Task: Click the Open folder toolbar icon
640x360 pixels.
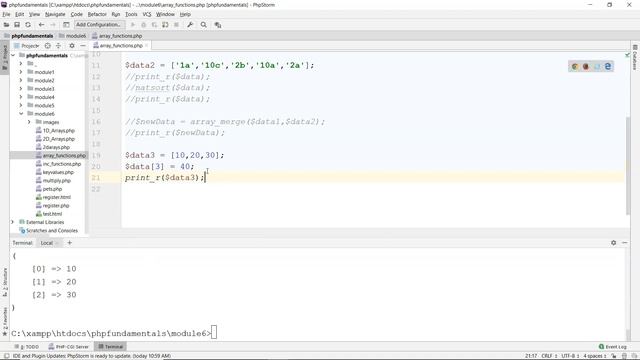Action: coord(6,25)
